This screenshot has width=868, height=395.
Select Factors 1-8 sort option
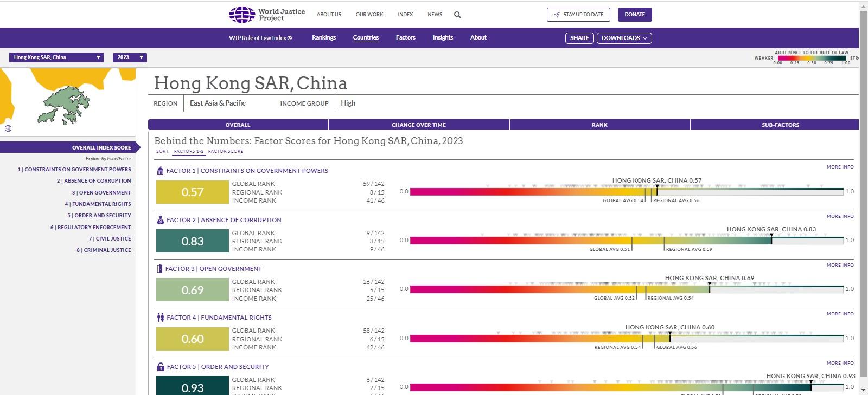(x=189, y=151)
